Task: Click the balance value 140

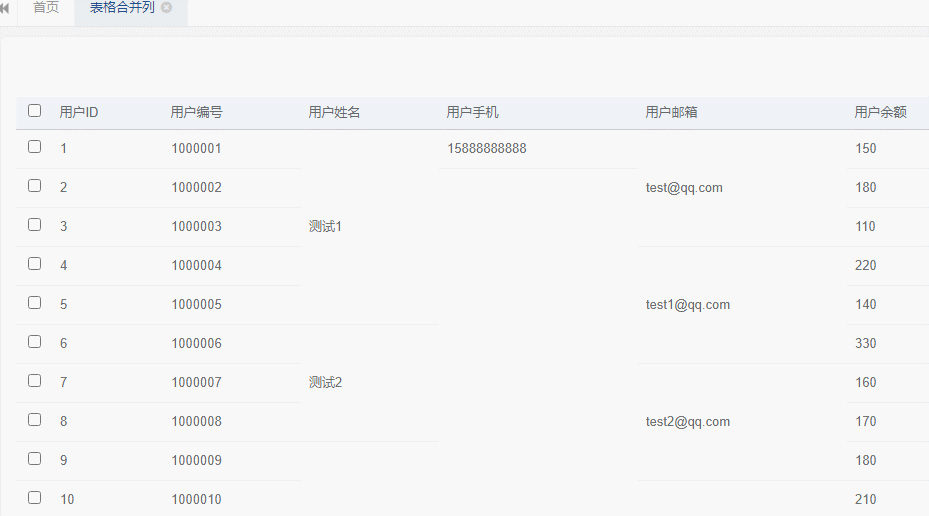Action: point(866,305)
